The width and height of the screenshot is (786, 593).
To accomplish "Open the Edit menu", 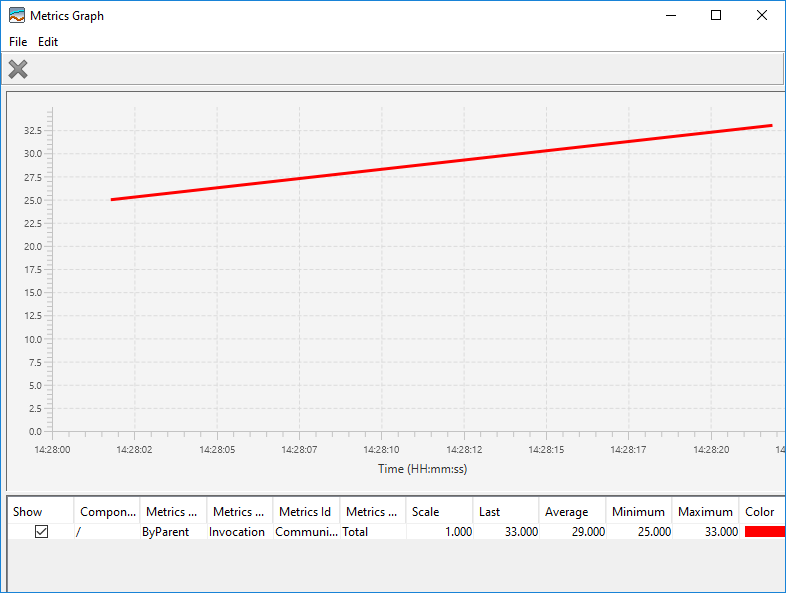I will [48, 42].
